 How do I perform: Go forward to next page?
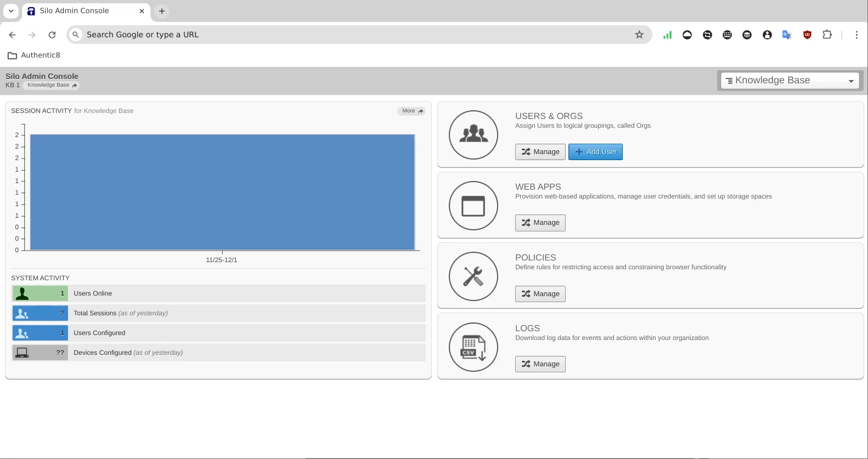coord(32,35)
